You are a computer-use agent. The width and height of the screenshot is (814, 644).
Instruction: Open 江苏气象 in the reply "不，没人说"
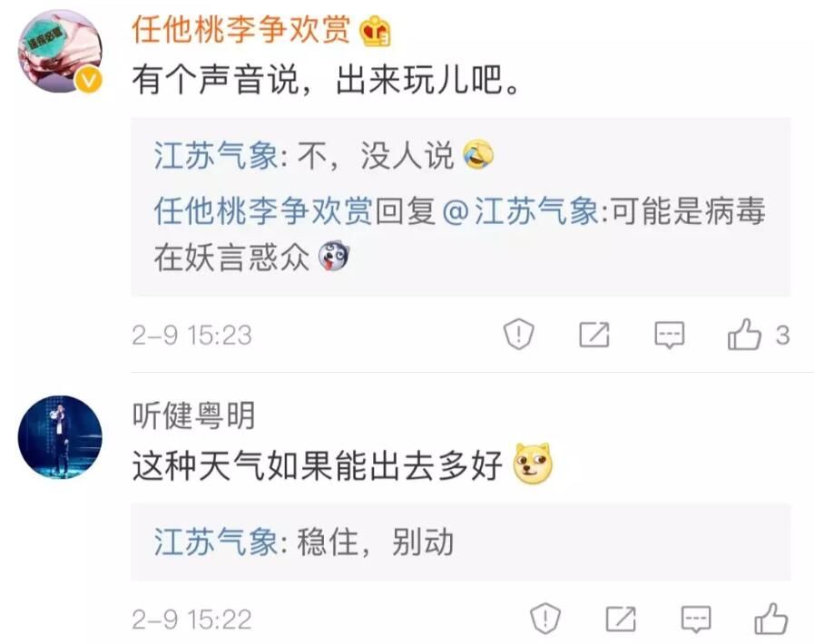216,155
